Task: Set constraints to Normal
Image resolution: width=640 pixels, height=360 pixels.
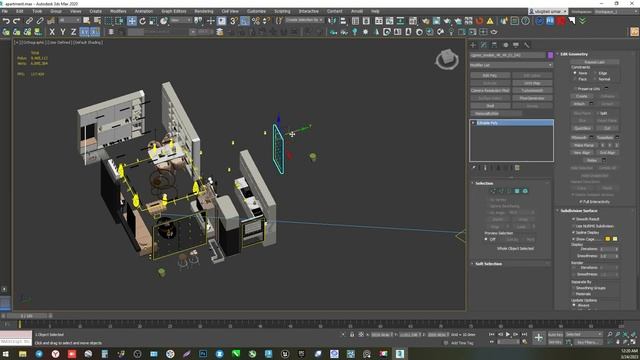Action: tap(601, 79)
